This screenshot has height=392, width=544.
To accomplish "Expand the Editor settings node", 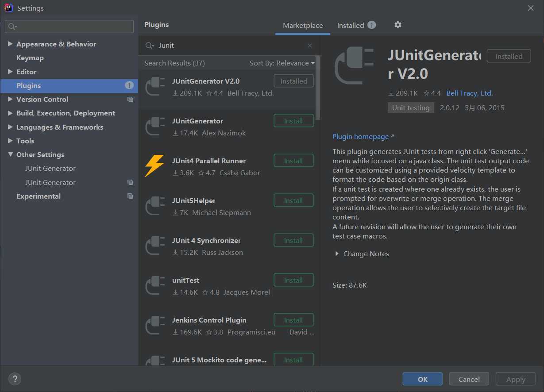I will click(x=10, y=72).
